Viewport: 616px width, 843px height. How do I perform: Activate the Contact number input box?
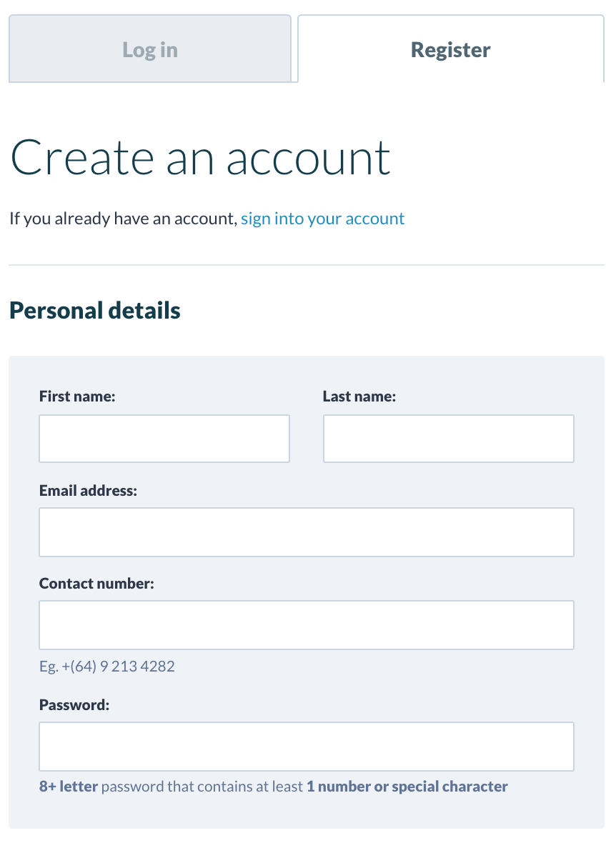point(307,625)
